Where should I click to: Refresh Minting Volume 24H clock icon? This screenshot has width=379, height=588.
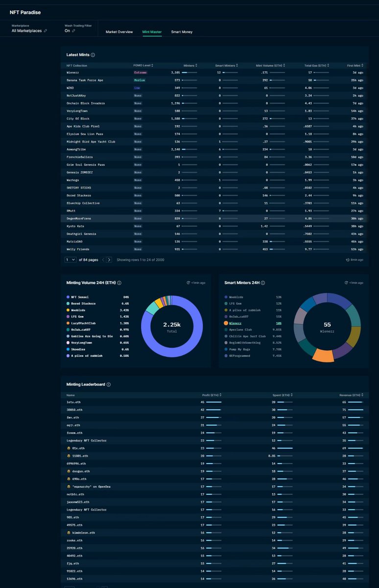click(x=188, y=283)
